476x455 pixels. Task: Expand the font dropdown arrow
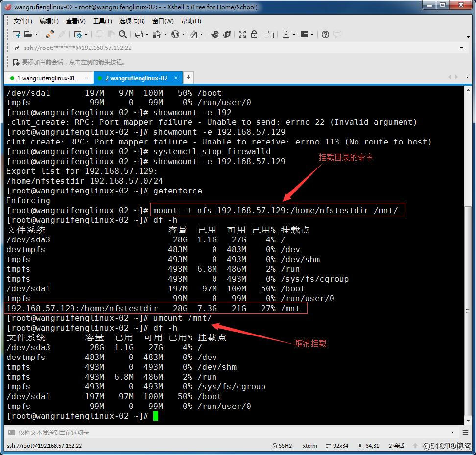tap(202, 35)
